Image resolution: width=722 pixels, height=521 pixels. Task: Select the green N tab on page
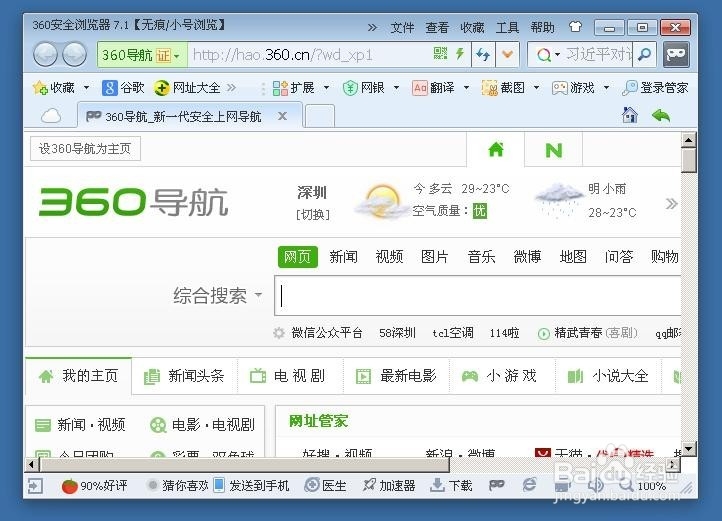[553, 150]
